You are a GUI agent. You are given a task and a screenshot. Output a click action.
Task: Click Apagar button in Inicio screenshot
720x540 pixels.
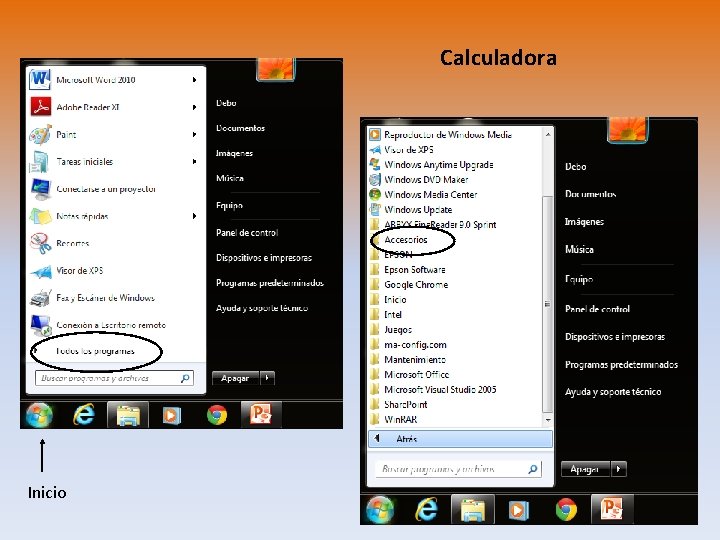pos(236,378)
